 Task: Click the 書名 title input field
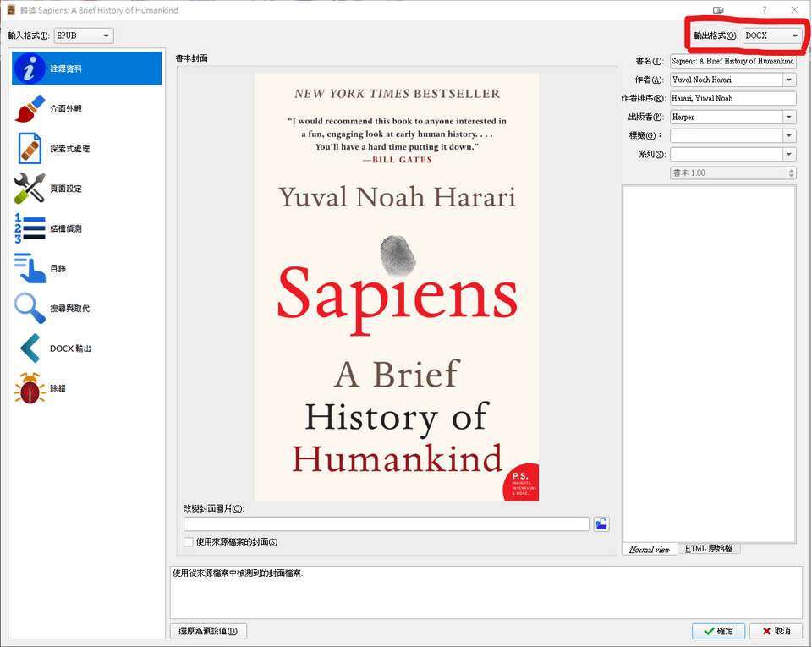(x=732, y=61)
